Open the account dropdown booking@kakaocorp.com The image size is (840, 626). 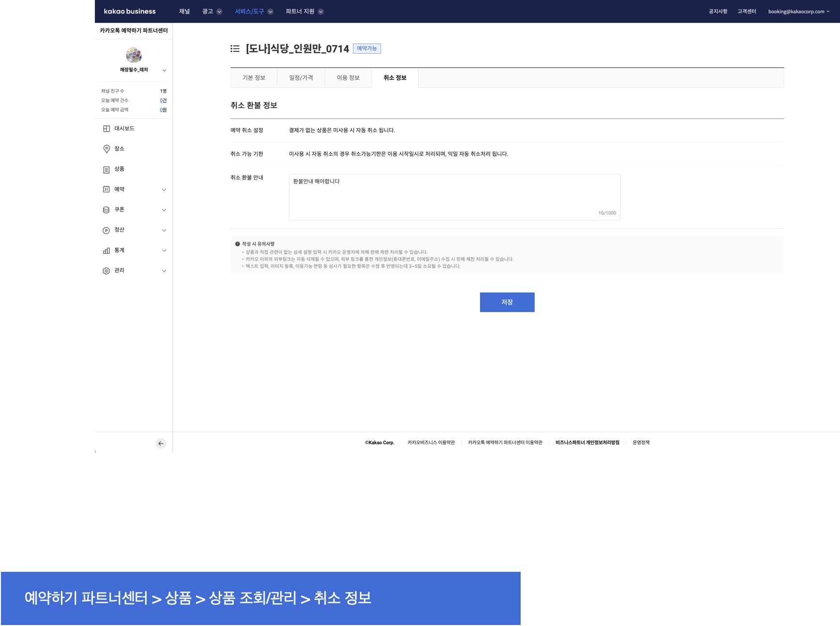tap(798, 12)
